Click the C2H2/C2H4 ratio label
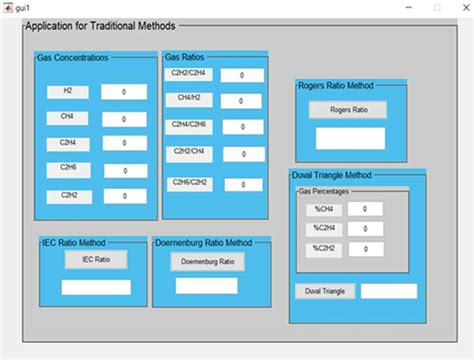Screen dimensions: 474x360 pos(188,74)
